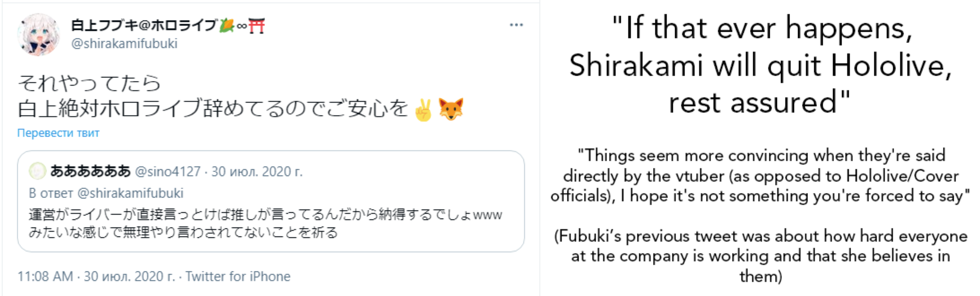Click the "Things seem more convincing" translation paragraph

pos(760,176)
